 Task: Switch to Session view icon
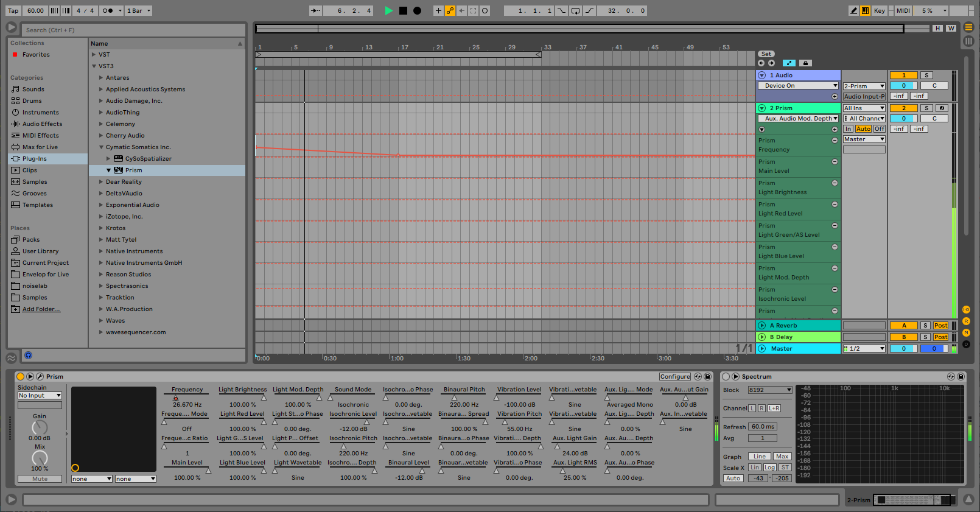tap(968, 41)
